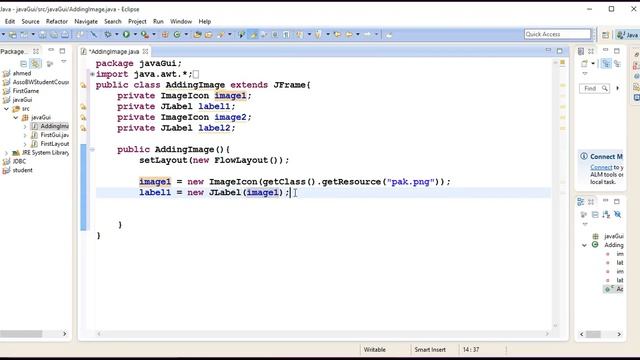Image resolution: width=640 pixels, height=360 pixels.
Task: Expand the FirstLayout tree node
Action: point(24,144)
